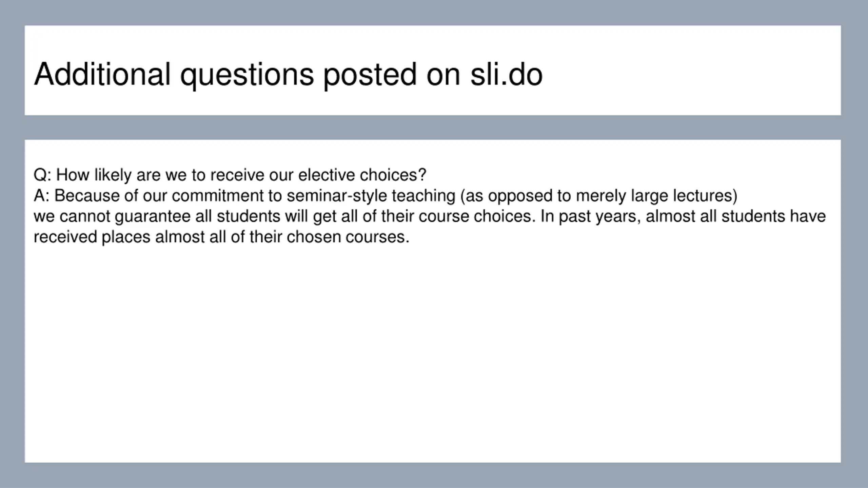Click the gray band between the two white boxes

point(433,127)
